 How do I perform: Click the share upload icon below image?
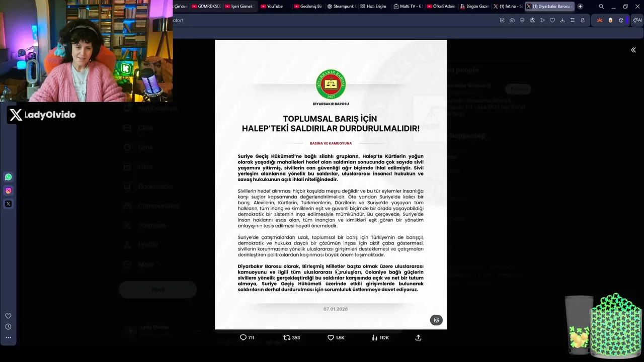coord(418,338)
